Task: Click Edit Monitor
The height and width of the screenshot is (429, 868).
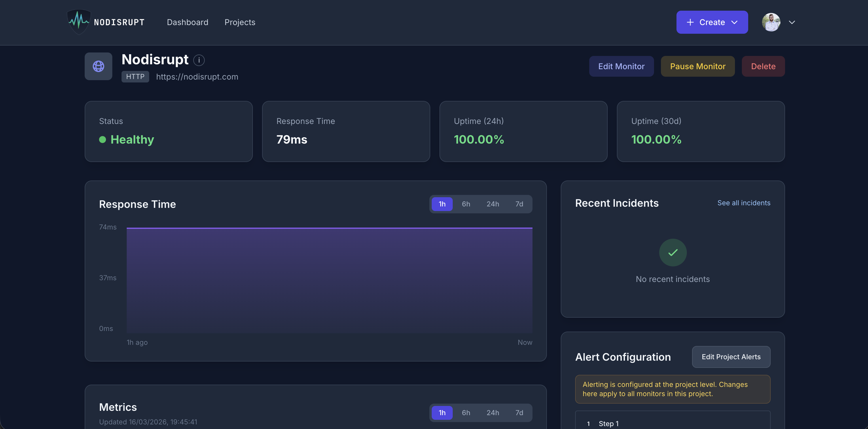Action: pyautogui.click(x=621, y=66)
